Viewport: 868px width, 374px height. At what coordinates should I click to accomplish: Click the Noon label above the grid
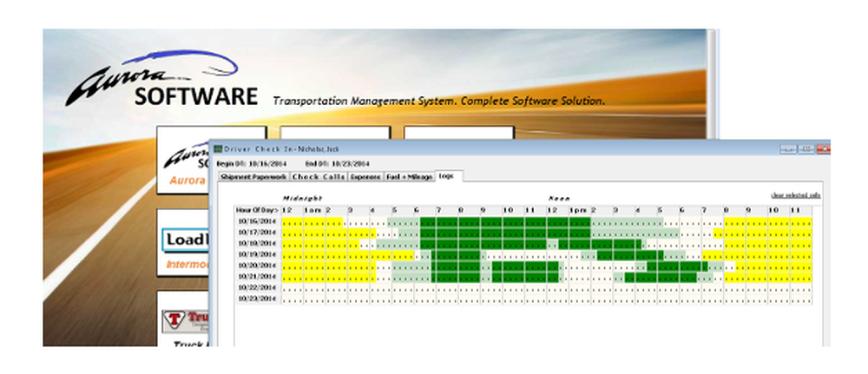pos(559,198)
